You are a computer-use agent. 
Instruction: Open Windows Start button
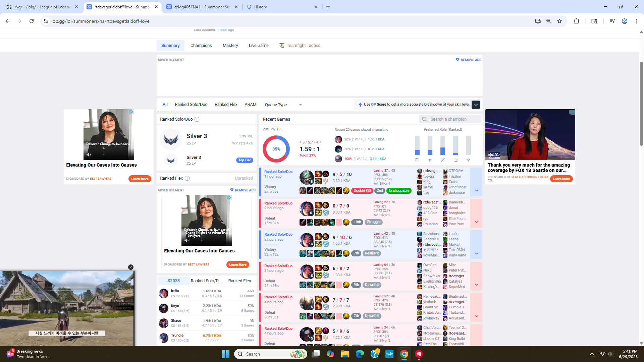[x=225, y=354]
